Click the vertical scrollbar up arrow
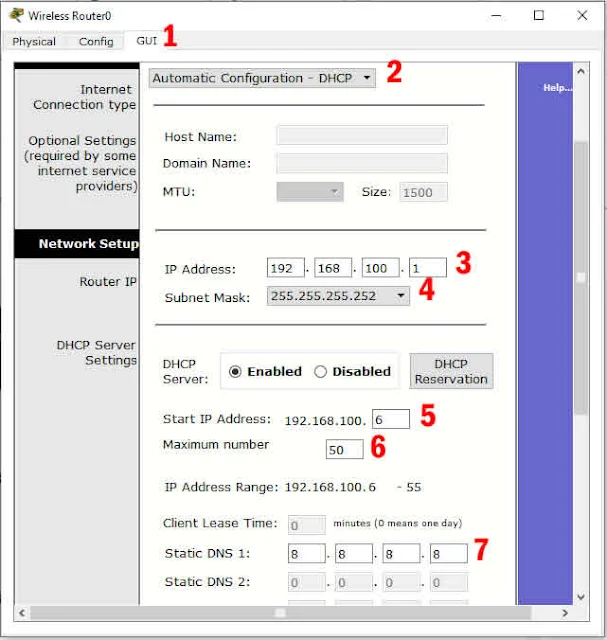607x640 pixels. click(581, 71)
